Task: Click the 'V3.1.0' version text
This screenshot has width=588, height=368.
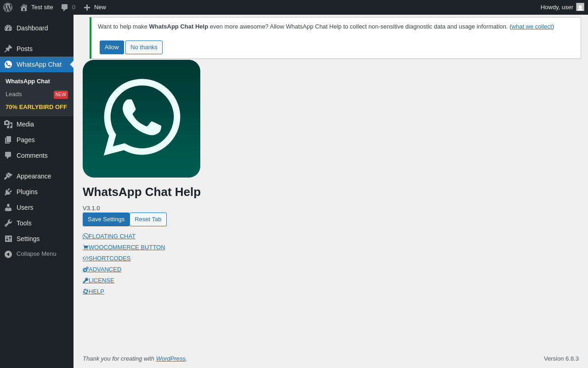Action: (x=91, y=208)
